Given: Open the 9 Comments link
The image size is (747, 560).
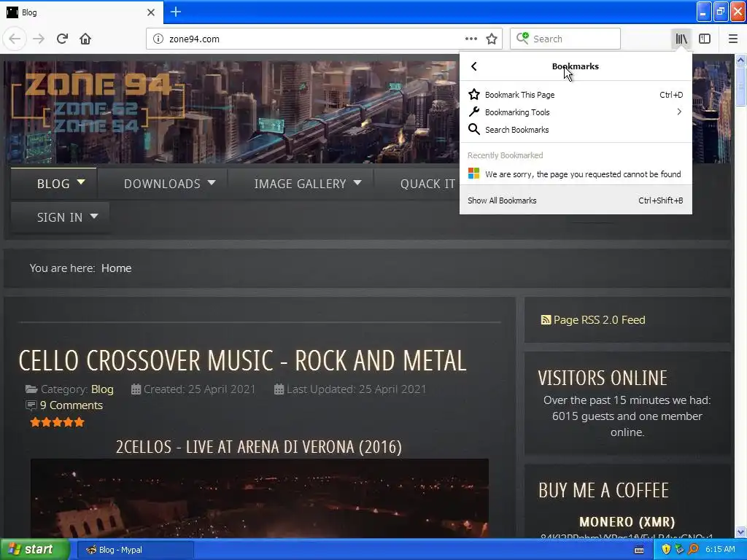Looking at the screenshot, I should point(71,405).
